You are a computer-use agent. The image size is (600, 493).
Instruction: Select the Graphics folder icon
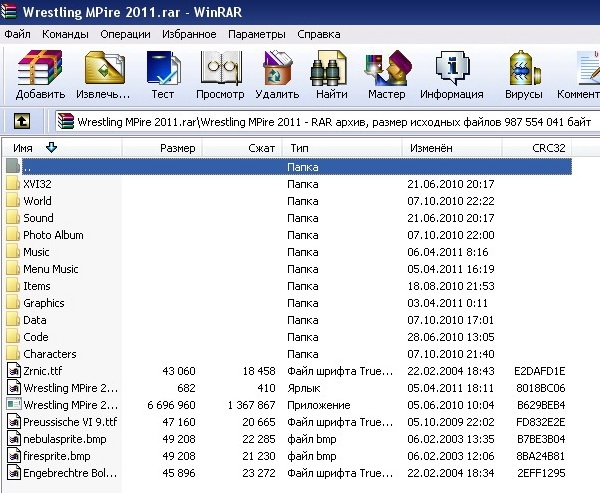coord(13,303)
